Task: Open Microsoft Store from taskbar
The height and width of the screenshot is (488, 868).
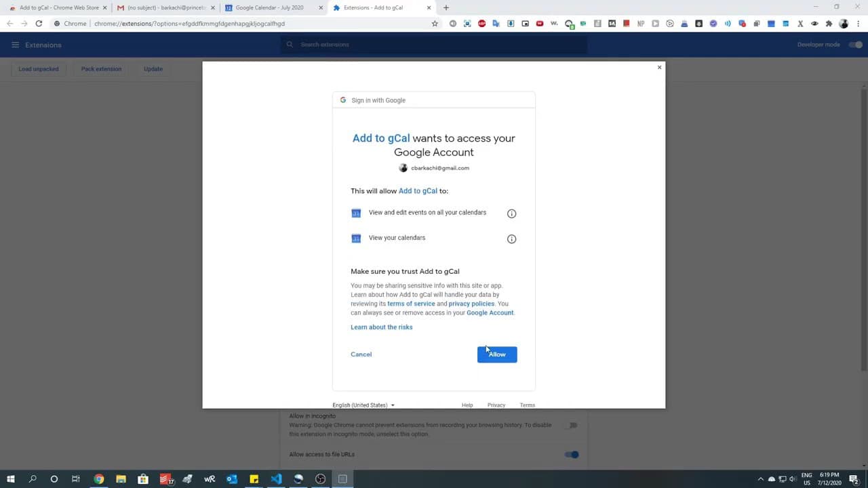Action: 143,479
